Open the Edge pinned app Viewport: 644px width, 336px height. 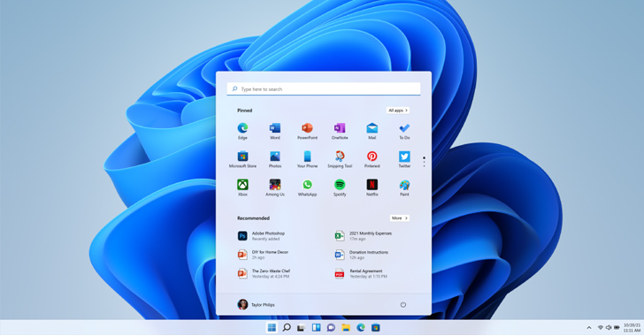[242, 131]
